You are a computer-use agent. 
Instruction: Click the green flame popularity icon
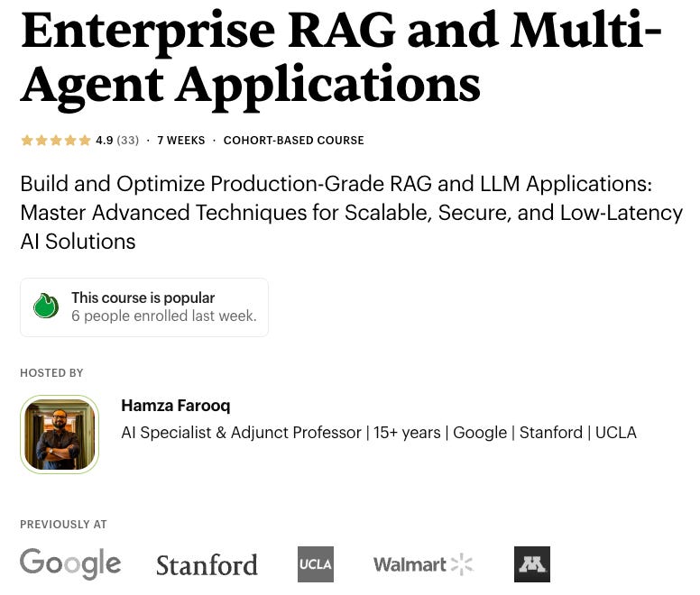(46, 306)
